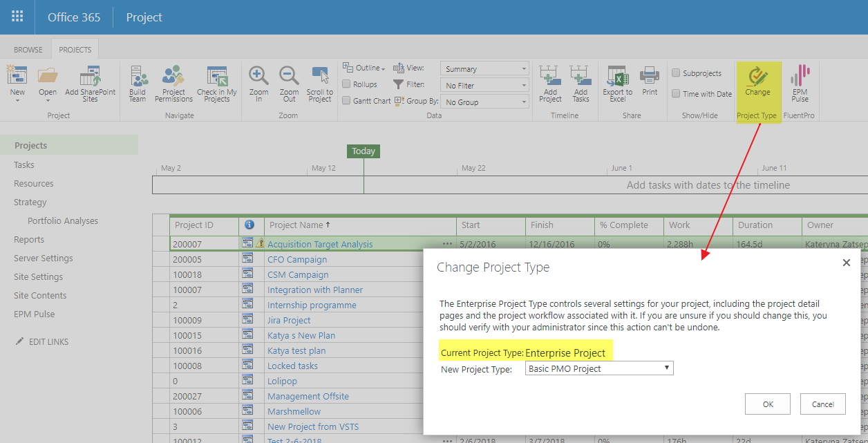The width and height of the screenshot is (868, 443).
Task: Click the Office 365 title link
Action: 74,17
